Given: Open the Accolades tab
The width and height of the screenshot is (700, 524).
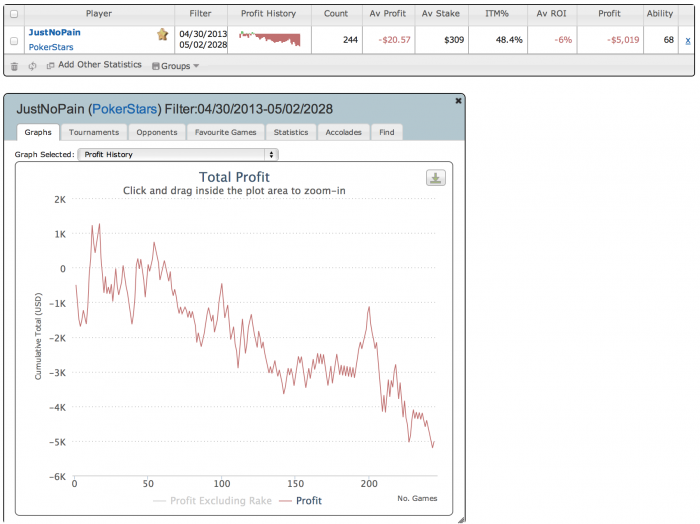Looking at the screenshot, I should click(343, 132).
